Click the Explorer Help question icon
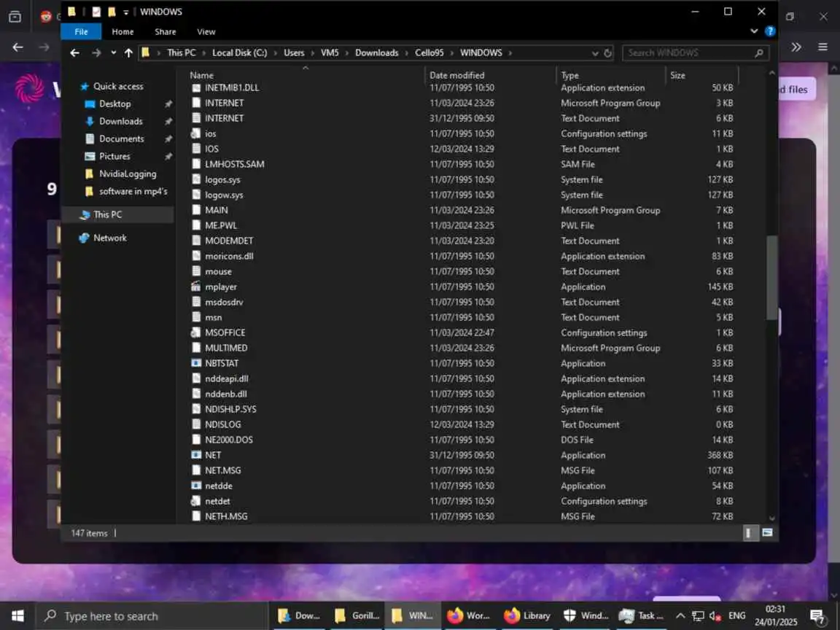 click(x=770, y=31)
